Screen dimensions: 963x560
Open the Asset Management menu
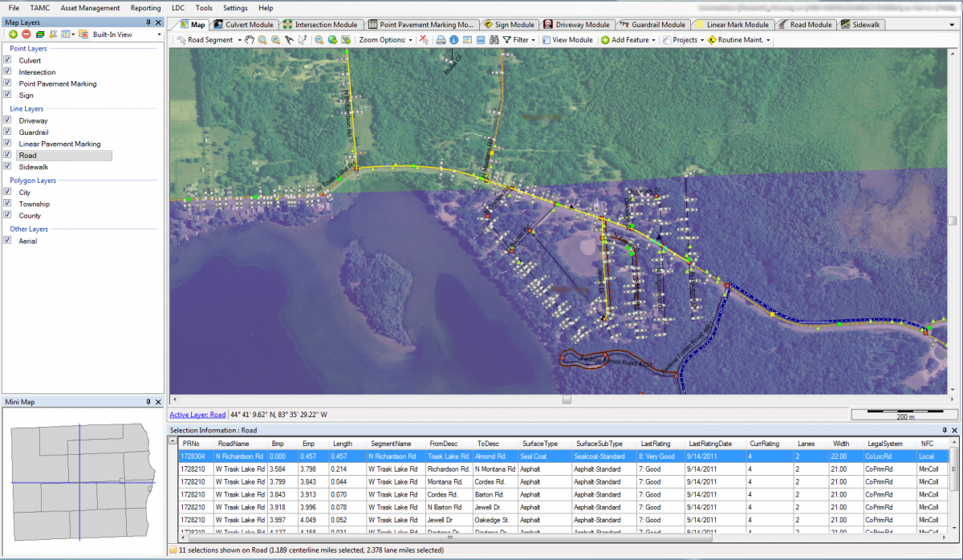pyautogui.click(x=90, y=7)
